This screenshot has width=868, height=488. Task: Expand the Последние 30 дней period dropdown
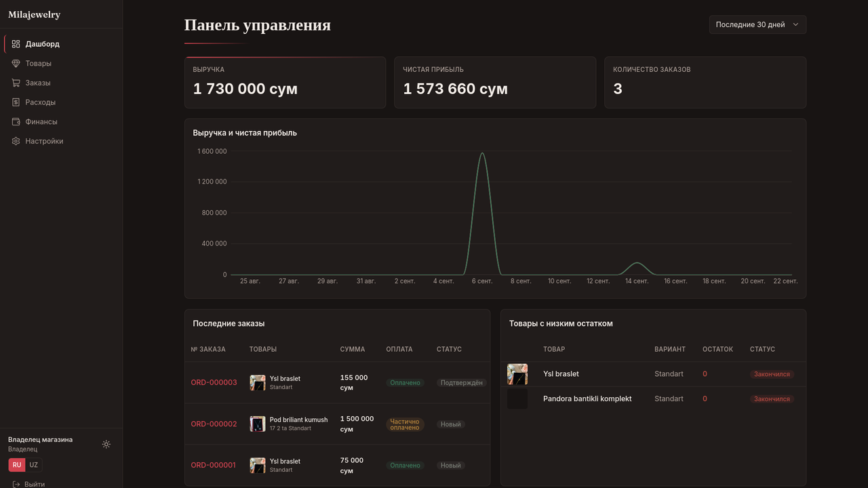(757, 24)
